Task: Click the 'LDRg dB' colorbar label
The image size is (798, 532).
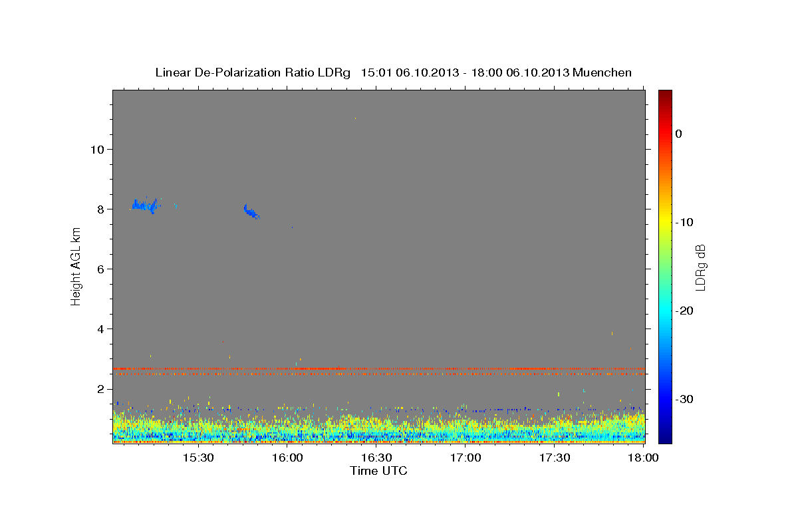Action: pyautogui.click(x=700, y=267)
